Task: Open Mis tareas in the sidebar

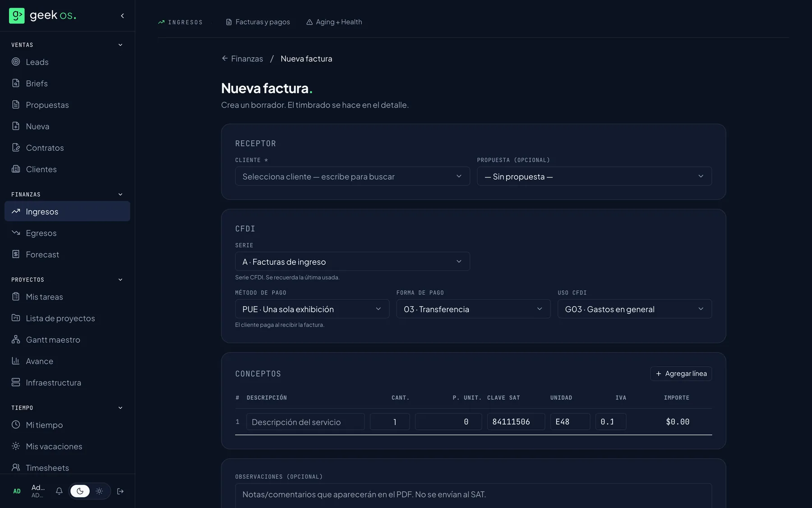Action: click(67, 297)
